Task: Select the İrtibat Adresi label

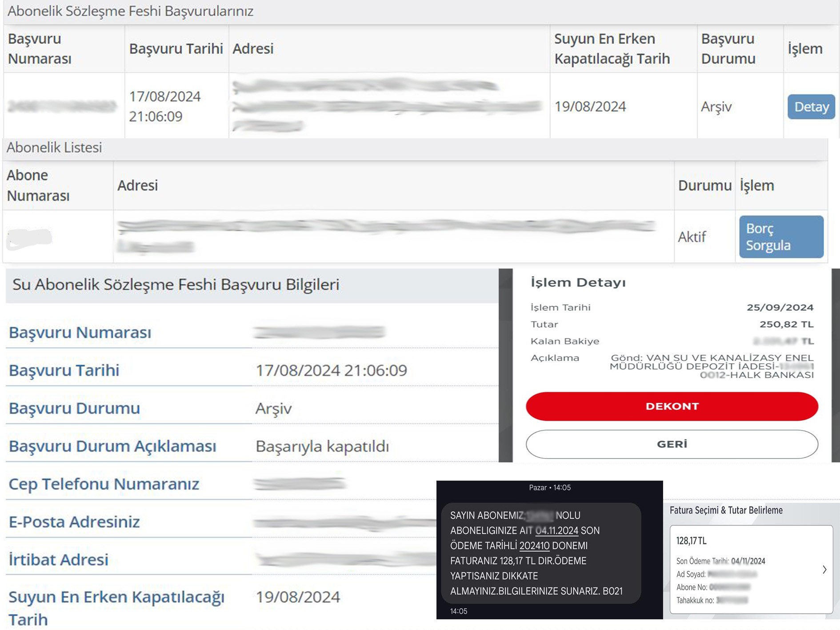Action: (x=59, y=559)
